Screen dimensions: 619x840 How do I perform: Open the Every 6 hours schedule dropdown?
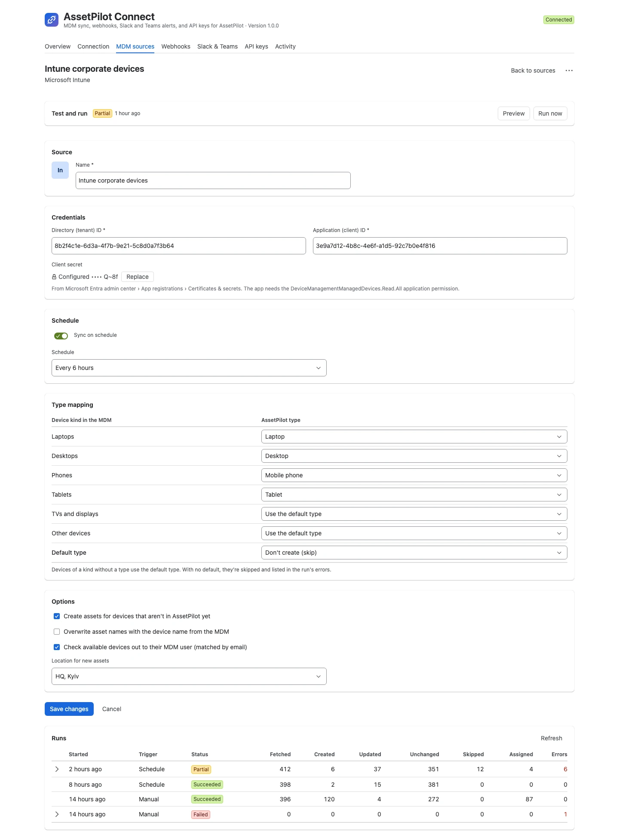click(x=189, y=368)
